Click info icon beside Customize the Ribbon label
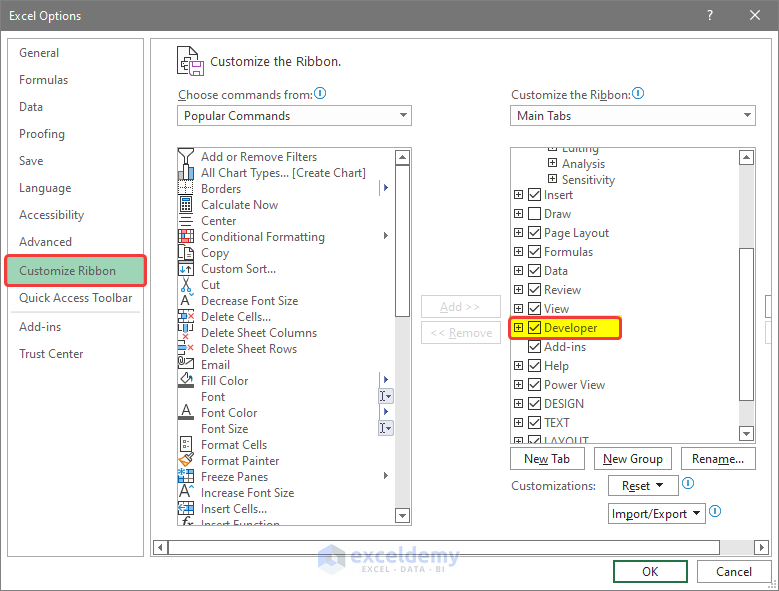779x591 pixels. click(x=638, y=93)
